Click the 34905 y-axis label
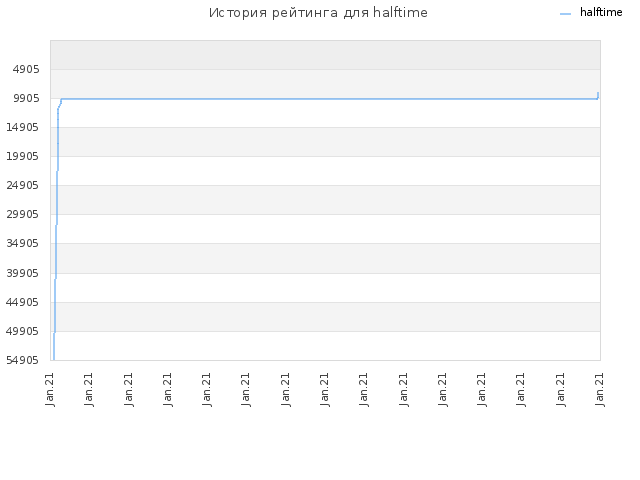This screenshot has width=640, height=480. 23,244
